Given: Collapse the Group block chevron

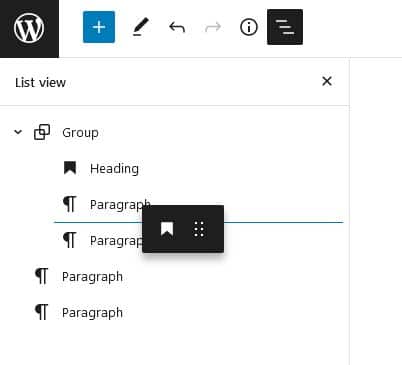Looking at the screenshot, I should click(x=18, y=132).
